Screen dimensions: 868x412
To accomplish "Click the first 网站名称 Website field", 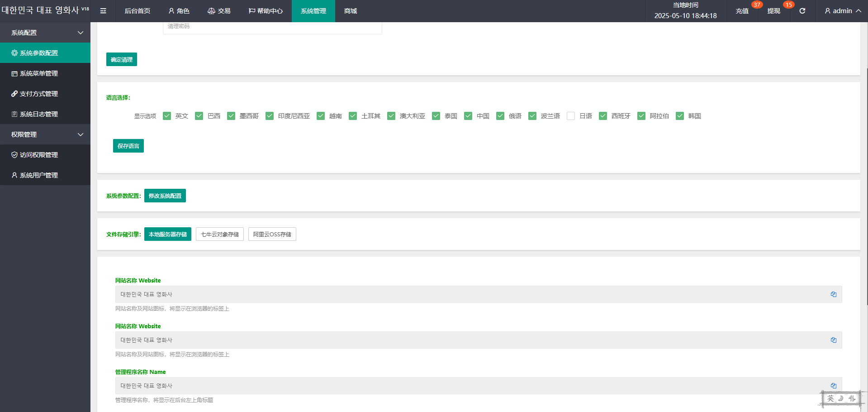I will point(479,294).
